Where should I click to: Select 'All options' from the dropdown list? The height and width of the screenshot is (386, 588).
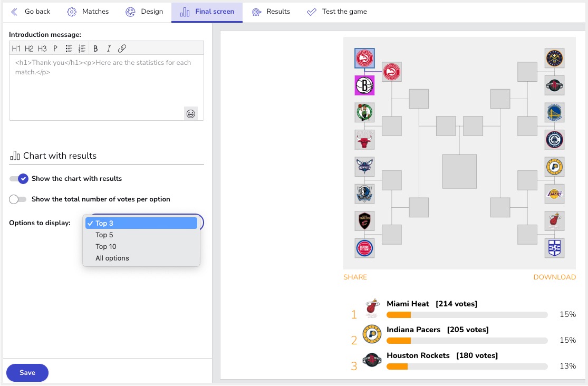tap(141, 258)
